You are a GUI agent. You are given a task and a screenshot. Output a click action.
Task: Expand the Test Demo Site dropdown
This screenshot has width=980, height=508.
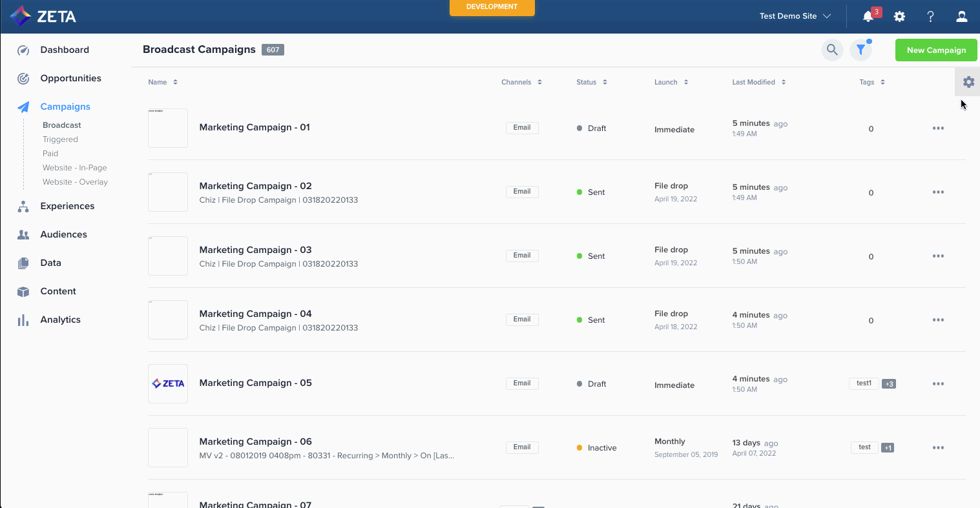795,16
